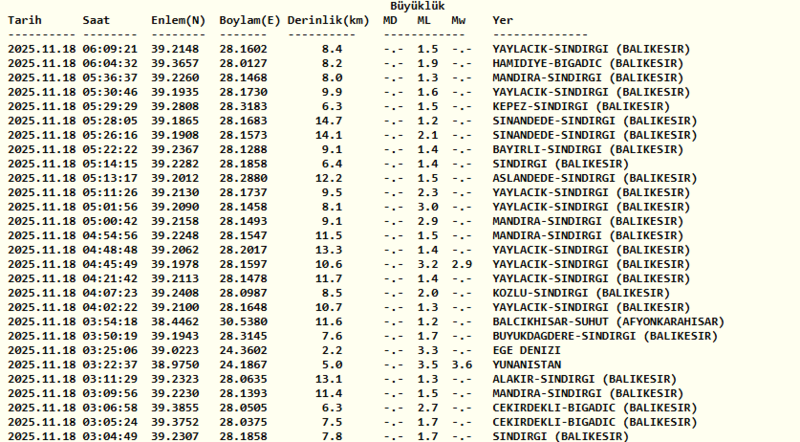Click location KEPEZ-SINDIRGI (BALIKESIR)

581,106
